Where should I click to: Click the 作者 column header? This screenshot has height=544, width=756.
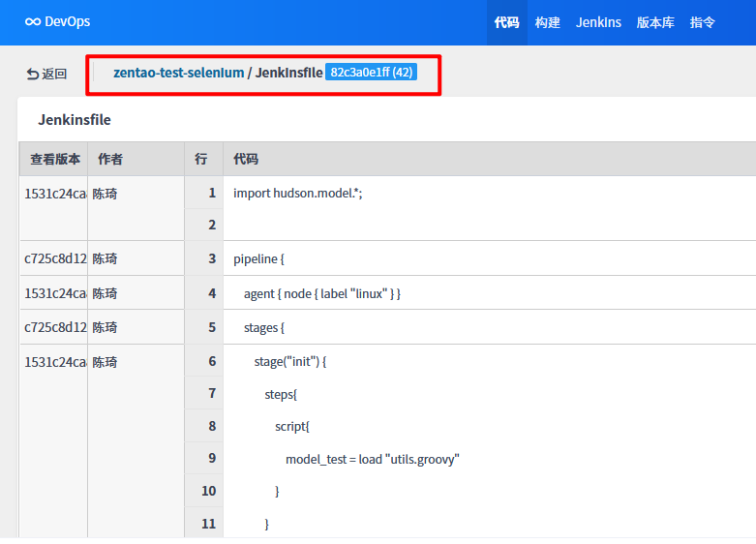tap(110, 160)
